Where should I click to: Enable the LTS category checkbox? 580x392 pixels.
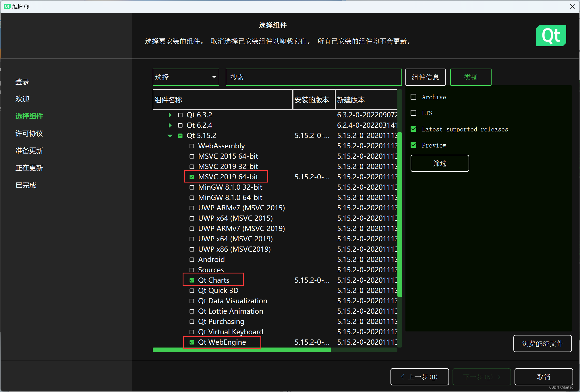[x=413, y=113]
